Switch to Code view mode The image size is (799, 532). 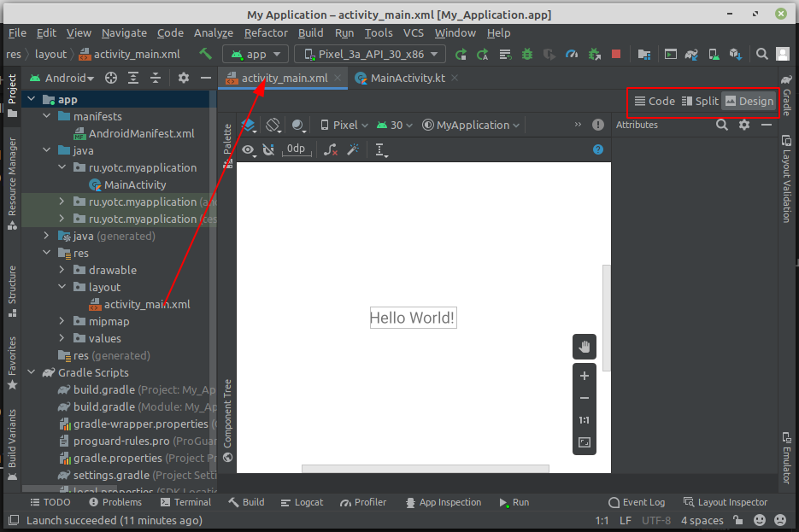coord(655,101)
